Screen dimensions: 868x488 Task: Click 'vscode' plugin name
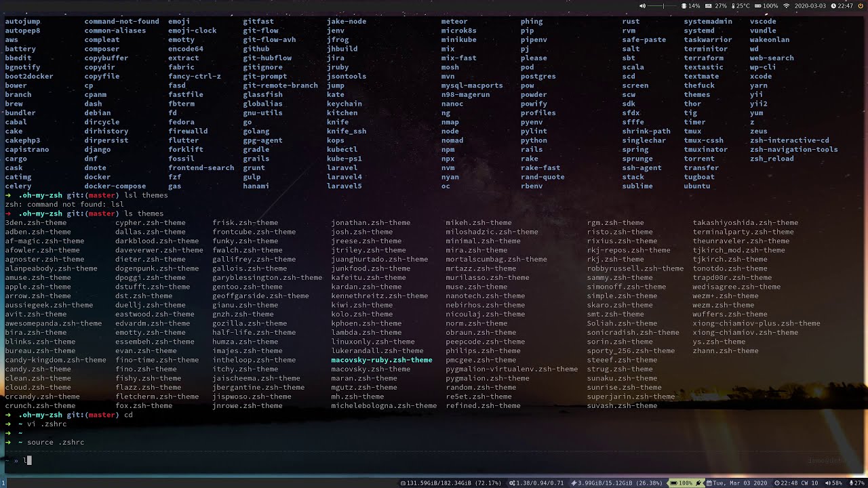point(763,22)
